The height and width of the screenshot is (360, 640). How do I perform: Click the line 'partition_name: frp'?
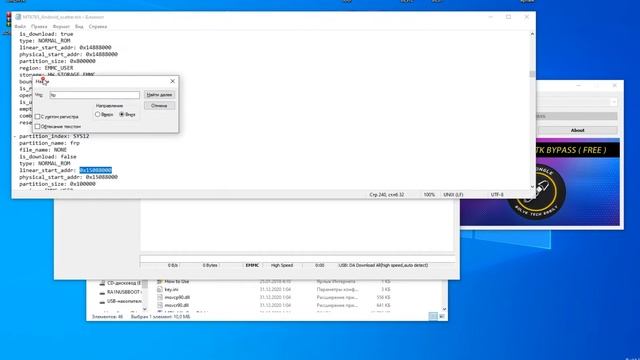tap(49, 143)
